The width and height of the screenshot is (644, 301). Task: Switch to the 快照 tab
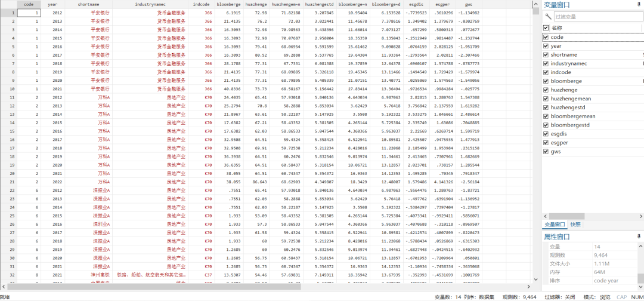[575, 225]
